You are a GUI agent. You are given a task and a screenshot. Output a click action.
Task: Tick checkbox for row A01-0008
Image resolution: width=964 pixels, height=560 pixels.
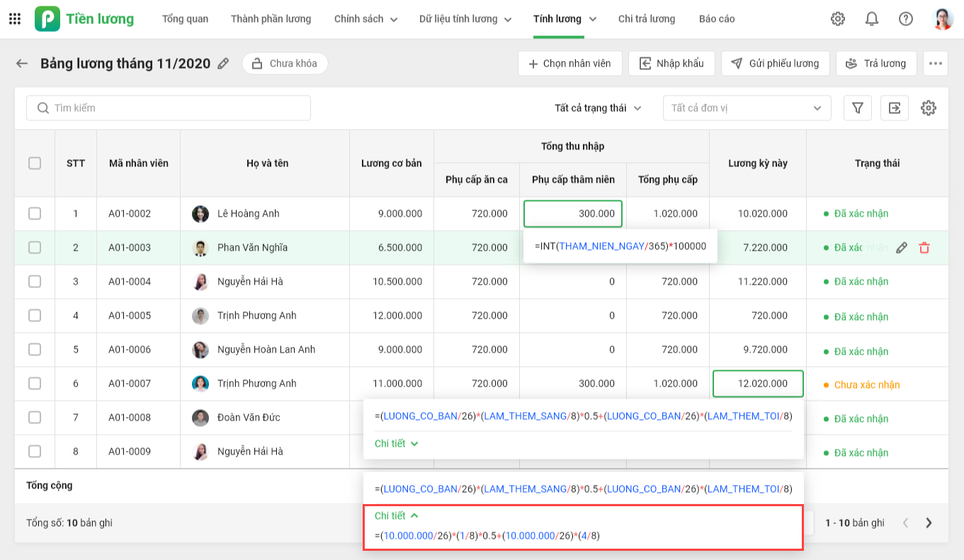coord(35,417)
